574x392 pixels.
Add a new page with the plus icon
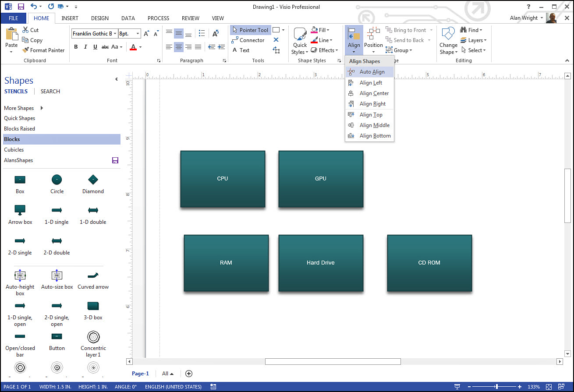point(189,374)
